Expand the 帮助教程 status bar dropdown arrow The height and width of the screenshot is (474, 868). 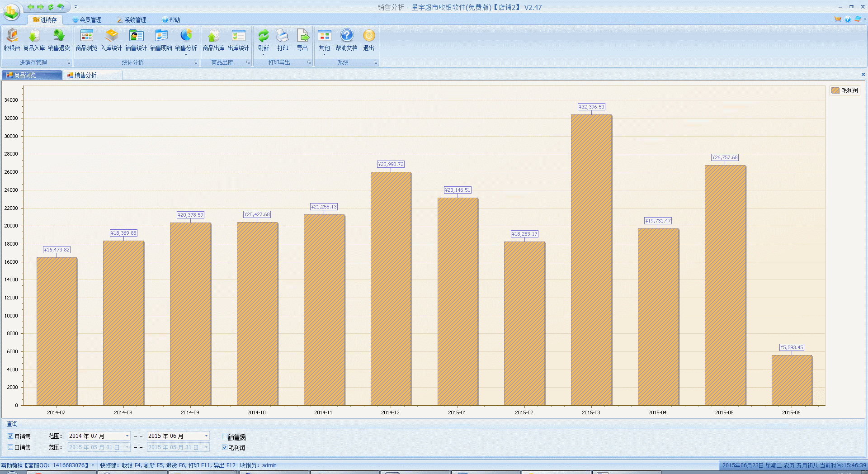coord(93,465)
